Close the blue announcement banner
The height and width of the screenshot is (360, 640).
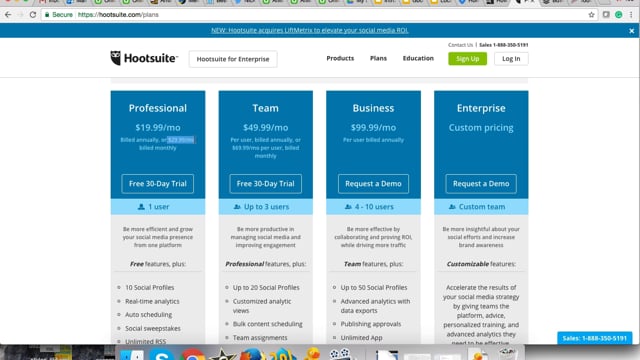click(631, 31)
